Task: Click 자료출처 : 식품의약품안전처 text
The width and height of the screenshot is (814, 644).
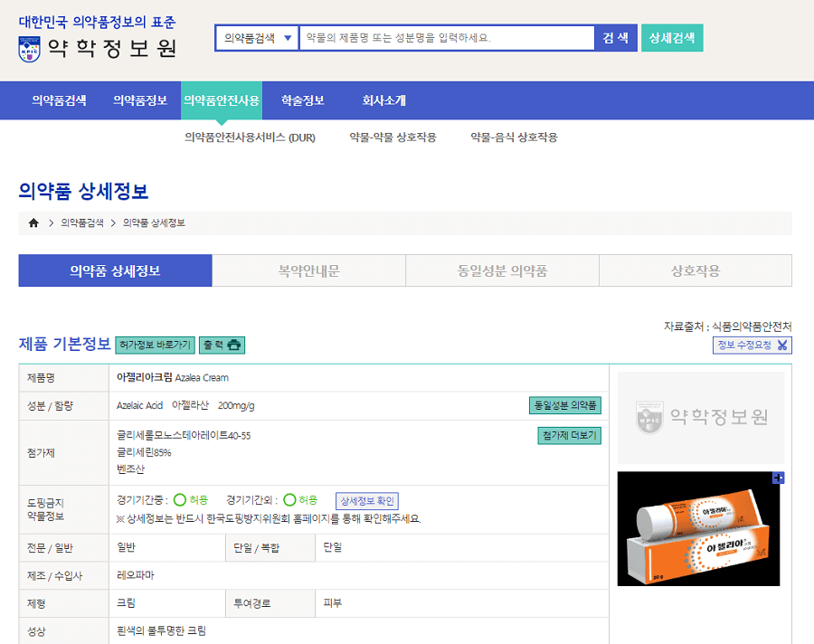Action: pos(728,327)
